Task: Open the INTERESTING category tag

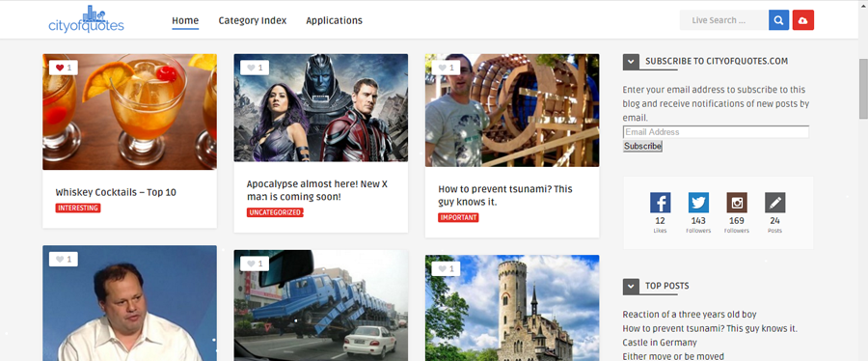Action: click(78, 208)
